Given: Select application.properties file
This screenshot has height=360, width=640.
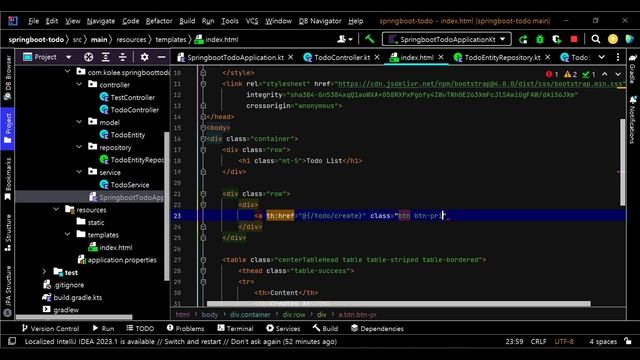Looking at the screenshot, I should [122, 260].
